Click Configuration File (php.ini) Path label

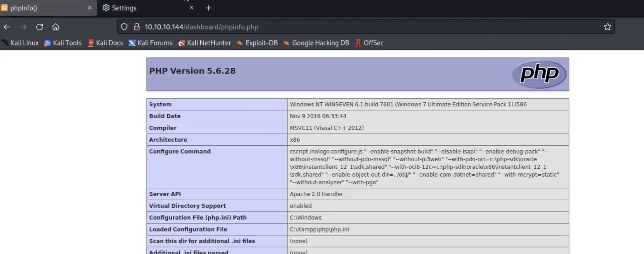[x=198, y=218]
